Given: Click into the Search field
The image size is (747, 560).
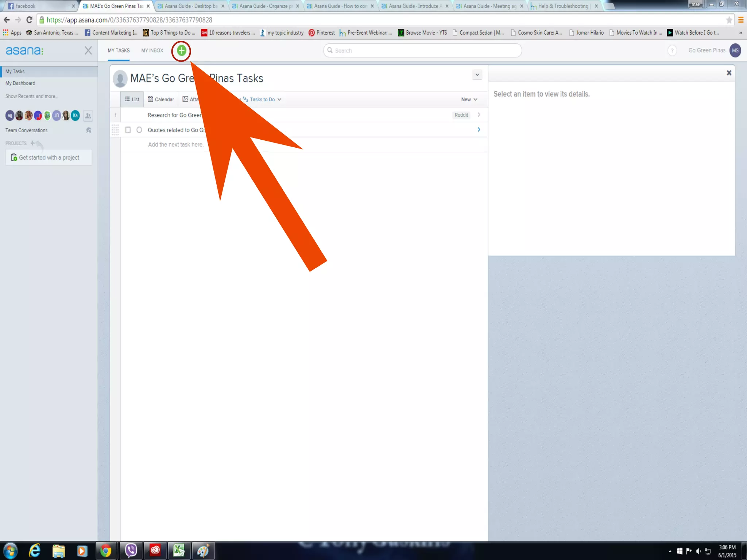Looking at the screenshot, I should tap(423, 51).
